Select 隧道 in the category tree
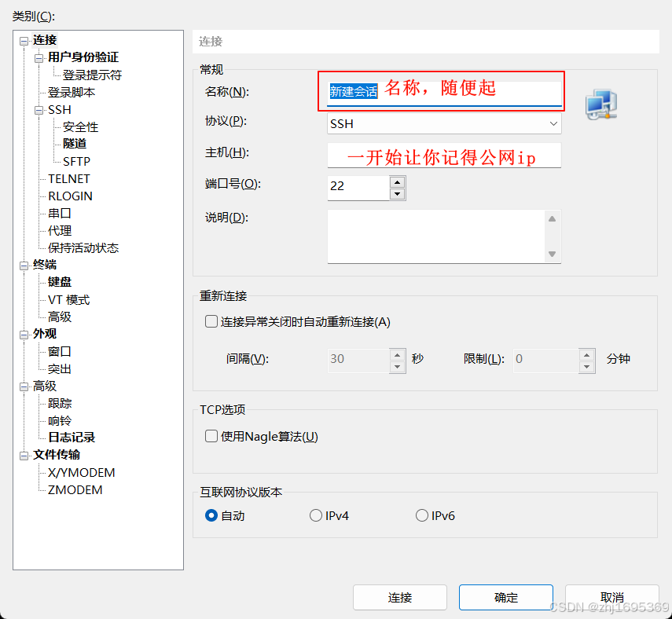Screen dimensions: 672x619 point(75,144)
